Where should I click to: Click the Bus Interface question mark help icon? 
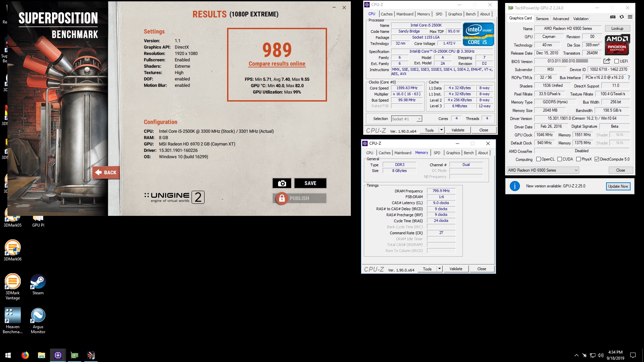[x=629, y=77]
